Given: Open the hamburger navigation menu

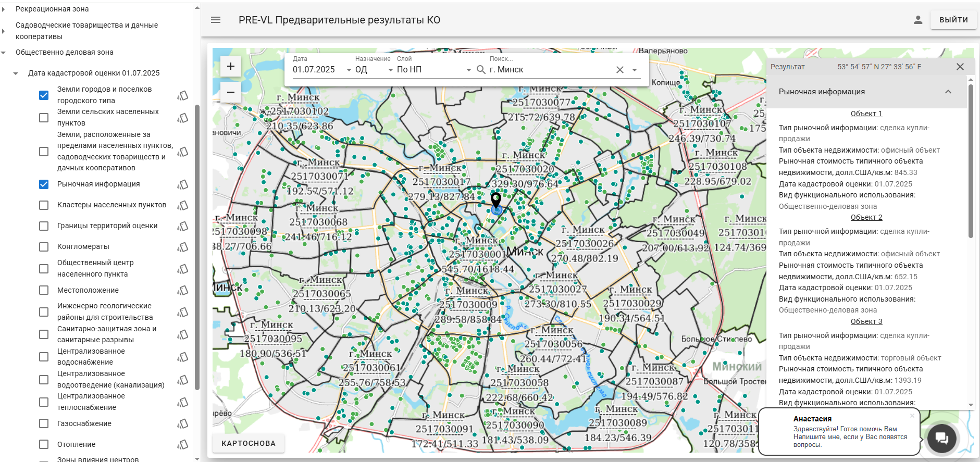Looking at the screenshot, I should click(216, 20).
